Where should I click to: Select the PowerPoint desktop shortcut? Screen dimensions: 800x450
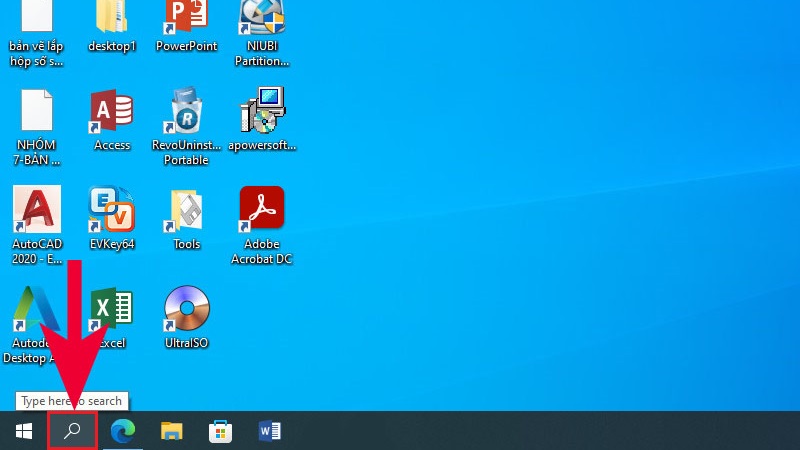tap(186, 16)
